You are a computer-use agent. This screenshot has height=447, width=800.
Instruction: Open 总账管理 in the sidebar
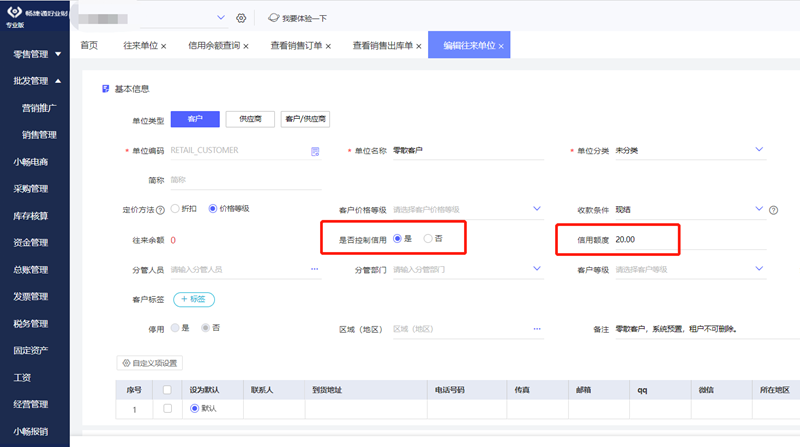coord(31,269)
